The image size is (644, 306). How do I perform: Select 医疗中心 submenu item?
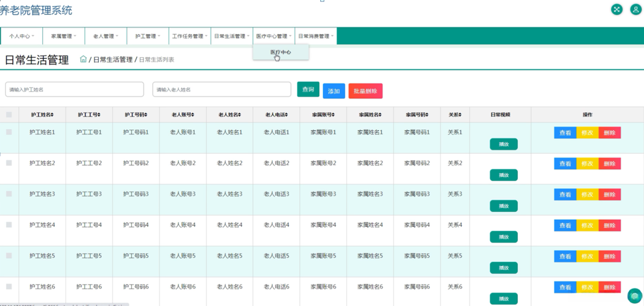pos(281,52)
